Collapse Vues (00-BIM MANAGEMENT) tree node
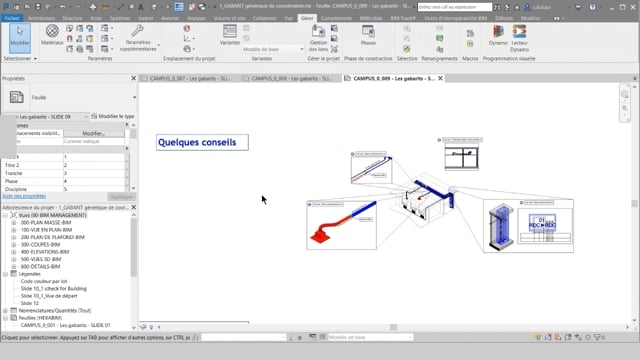Viewport: 640px width, 360px height. tap(5, 215)
